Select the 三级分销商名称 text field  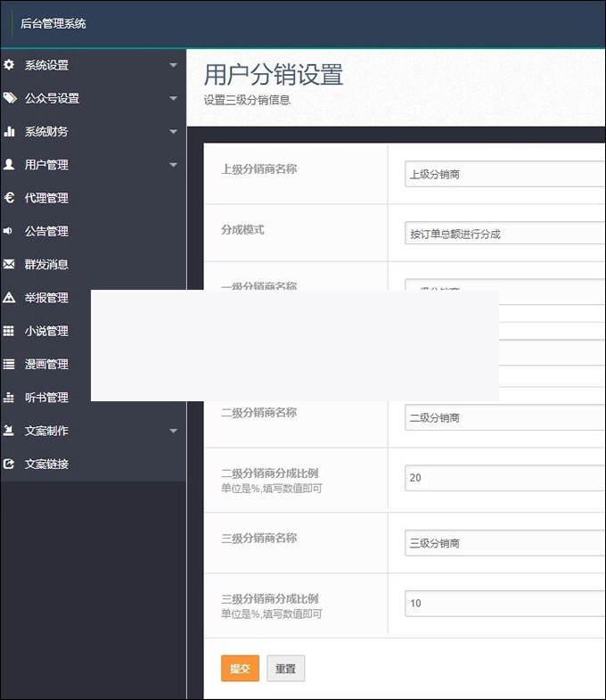point(504,543)
